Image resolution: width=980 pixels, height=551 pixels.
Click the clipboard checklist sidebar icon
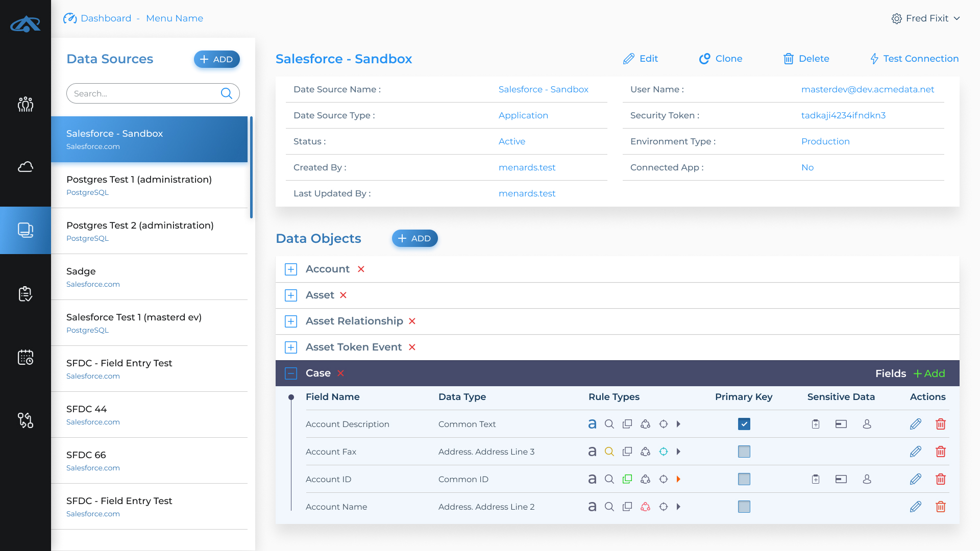click(26, 294)
